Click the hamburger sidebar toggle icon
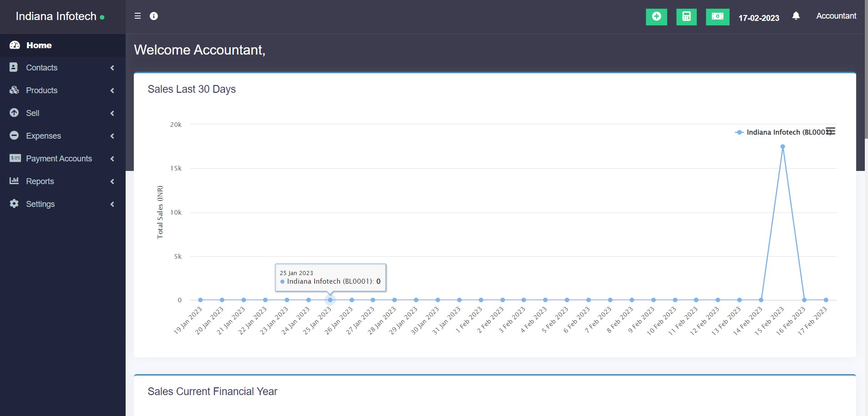Image resolution: width=868 pixels, height=416 pixels. [x=137, y=16]
